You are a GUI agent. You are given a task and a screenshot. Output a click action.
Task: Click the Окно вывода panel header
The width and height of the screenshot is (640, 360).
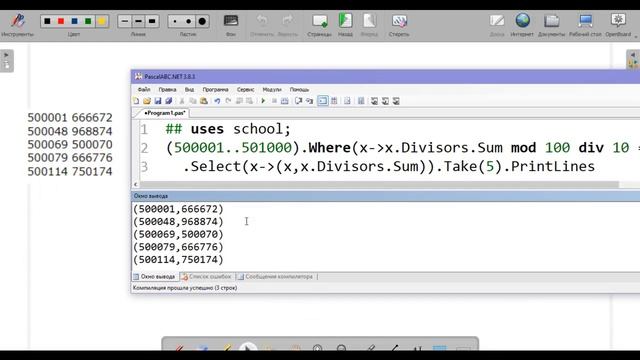[x=385, y=196]
